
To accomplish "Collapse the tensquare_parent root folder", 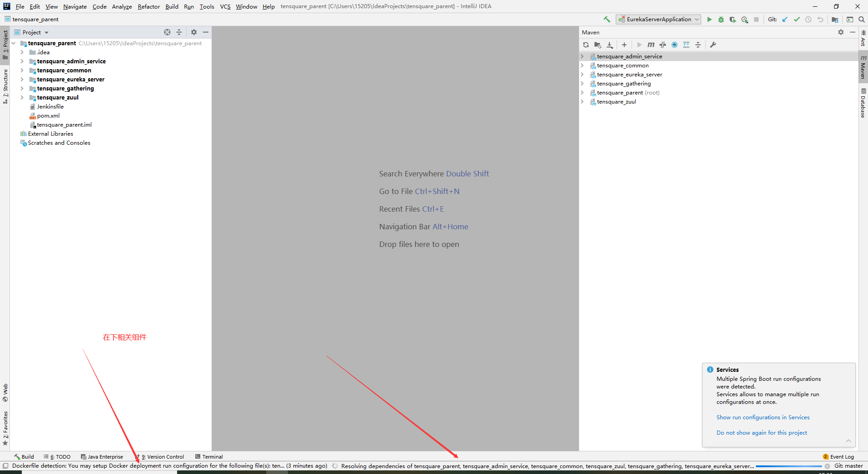I will [14, 43].
